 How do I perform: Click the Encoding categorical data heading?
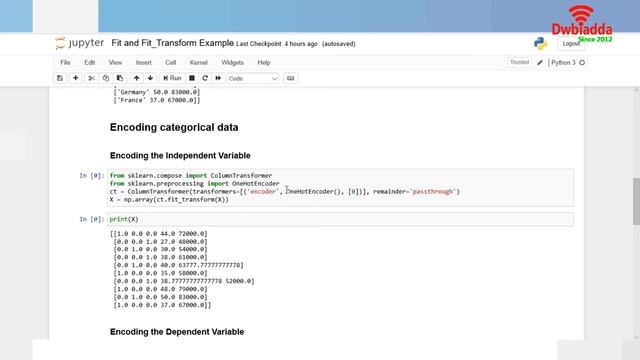point(174,127)
